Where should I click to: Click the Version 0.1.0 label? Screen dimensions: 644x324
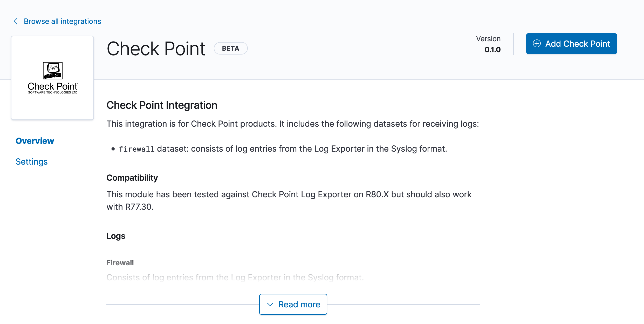click(x=488, y=39)
